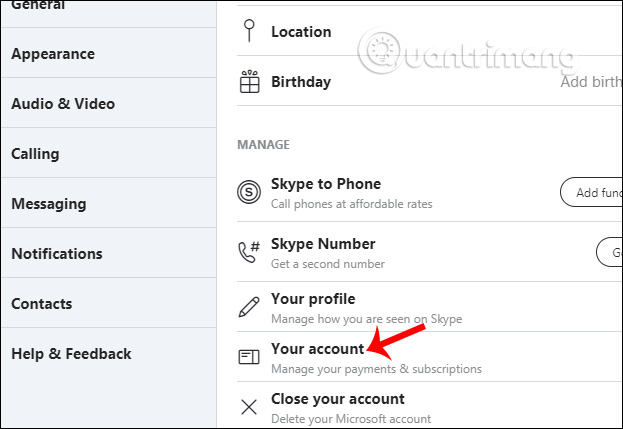This screenshot has width=623, height=429.
Task: Go to Calling settings
Action: [35, 154]
